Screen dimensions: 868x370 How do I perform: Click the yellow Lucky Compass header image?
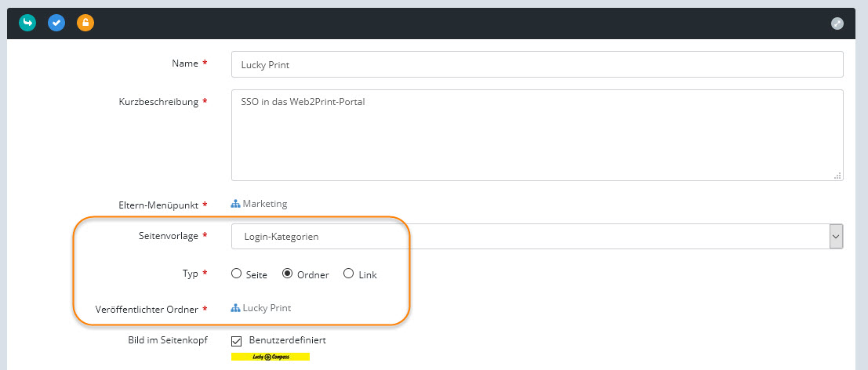271,357
